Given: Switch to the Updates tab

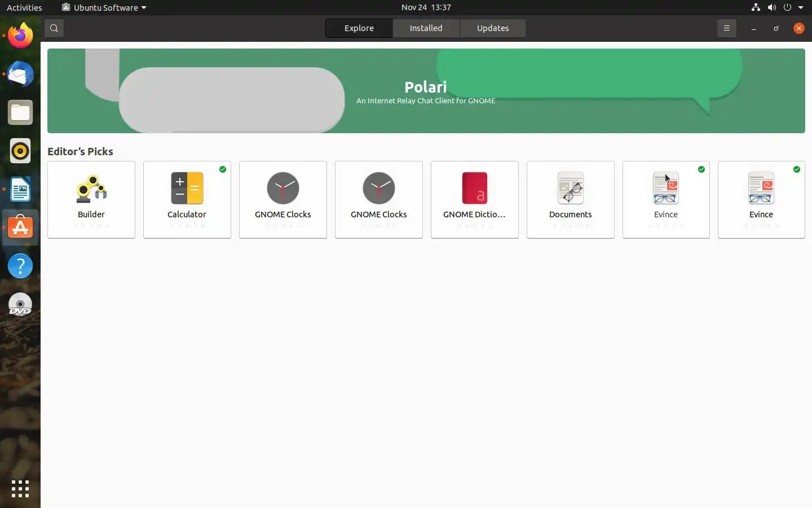Looking at the screenshot, I should tap(493, 28).
